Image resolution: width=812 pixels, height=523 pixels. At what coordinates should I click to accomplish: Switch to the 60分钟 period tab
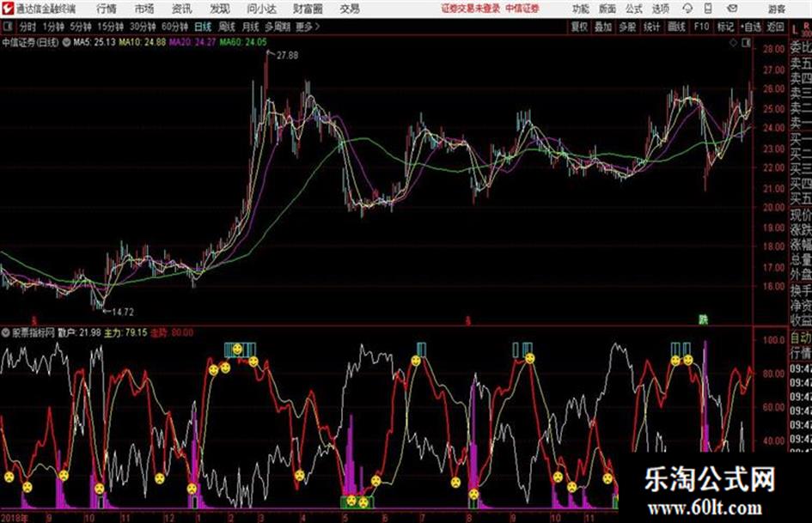tap(174, 27)
